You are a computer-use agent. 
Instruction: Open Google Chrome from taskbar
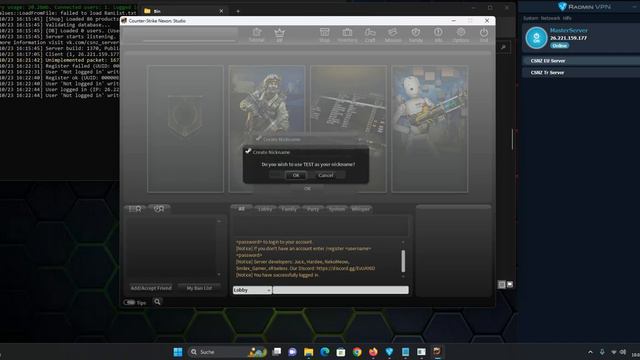(x=357, y=352)
